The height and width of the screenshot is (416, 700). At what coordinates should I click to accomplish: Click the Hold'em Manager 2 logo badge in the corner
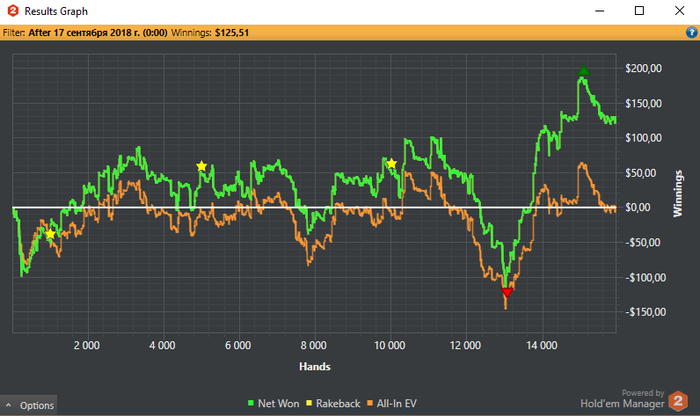click(678, 400)
